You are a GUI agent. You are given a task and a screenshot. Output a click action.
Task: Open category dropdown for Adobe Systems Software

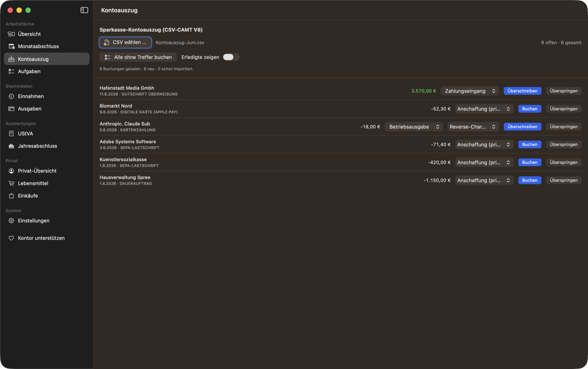[x=484, y=145]
